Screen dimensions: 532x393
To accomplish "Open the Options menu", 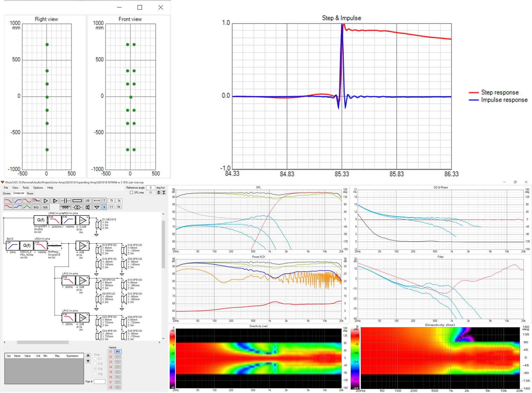I will pos(38,188).
